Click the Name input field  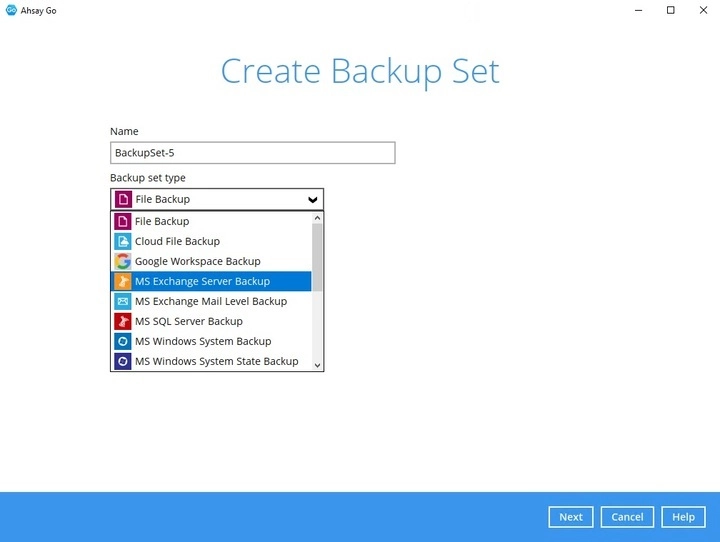(x=253, y=152)
